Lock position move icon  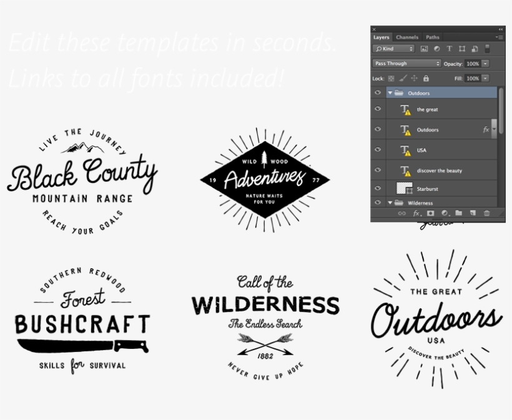pos(414,79)
